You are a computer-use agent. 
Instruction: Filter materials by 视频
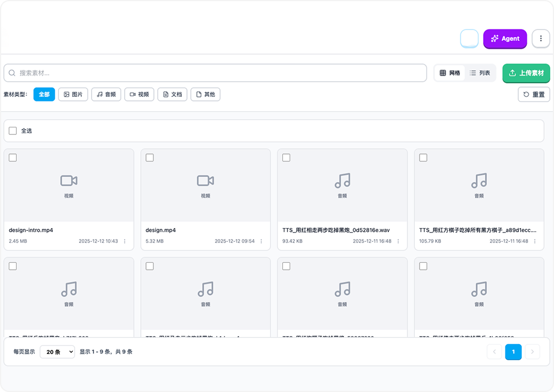[x=139, y=94]
